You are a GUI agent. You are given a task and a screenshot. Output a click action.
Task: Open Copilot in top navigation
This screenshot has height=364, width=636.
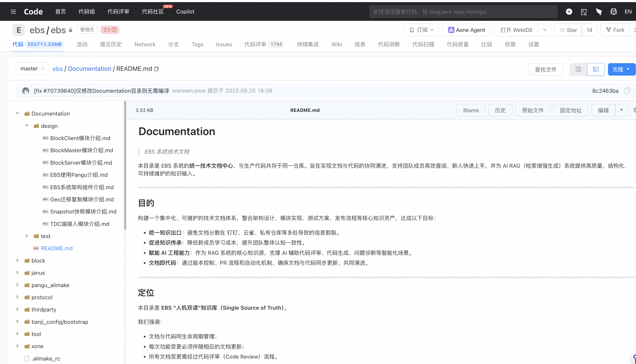[185, 12]
